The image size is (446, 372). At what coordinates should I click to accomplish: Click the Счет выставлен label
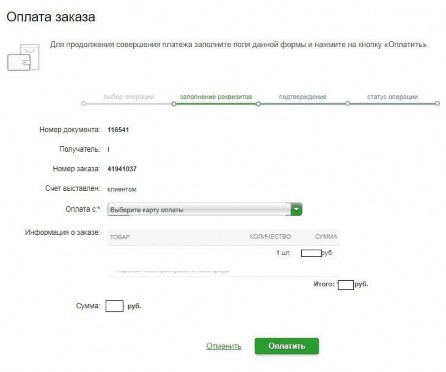[x=73, y=188]
